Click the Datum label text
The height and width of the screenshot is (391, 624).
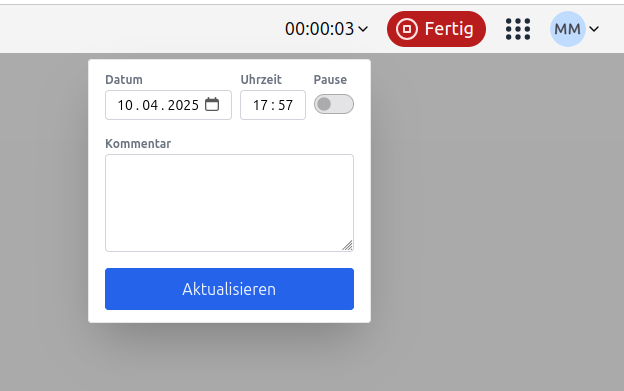point(124,80)
